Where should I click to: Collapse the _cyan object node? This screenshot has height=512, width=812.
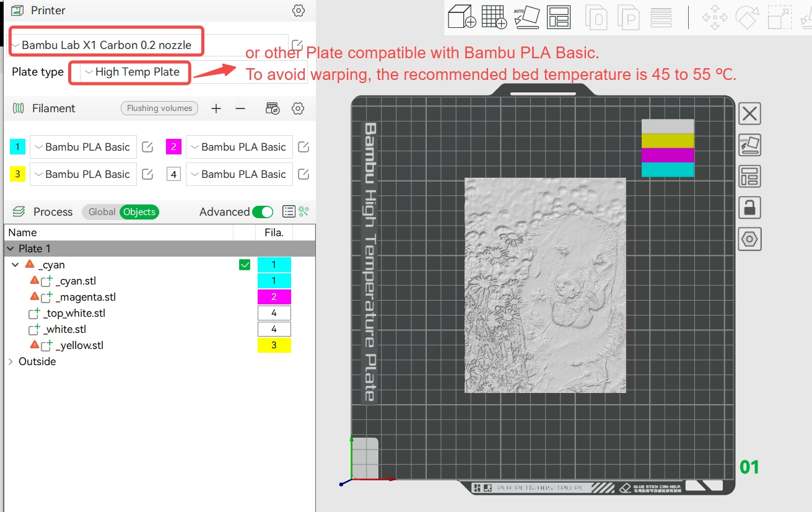pos(15,265)
